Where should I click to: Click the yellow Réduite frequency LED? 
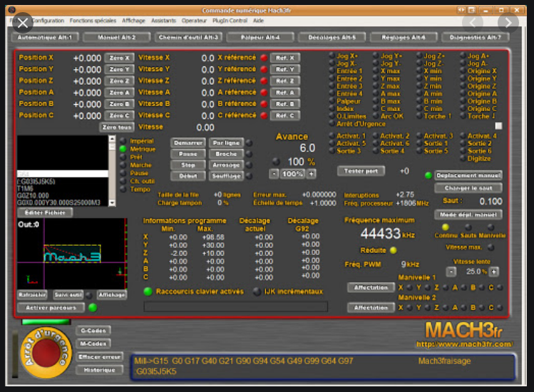(393, 250)
